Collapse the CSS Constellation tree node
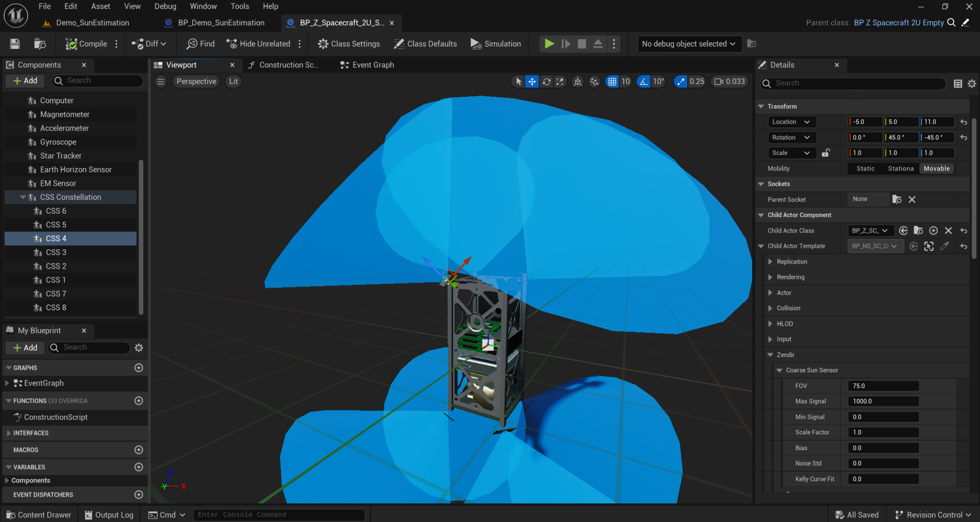The image size is (980, 522). [x=23, y=197]
